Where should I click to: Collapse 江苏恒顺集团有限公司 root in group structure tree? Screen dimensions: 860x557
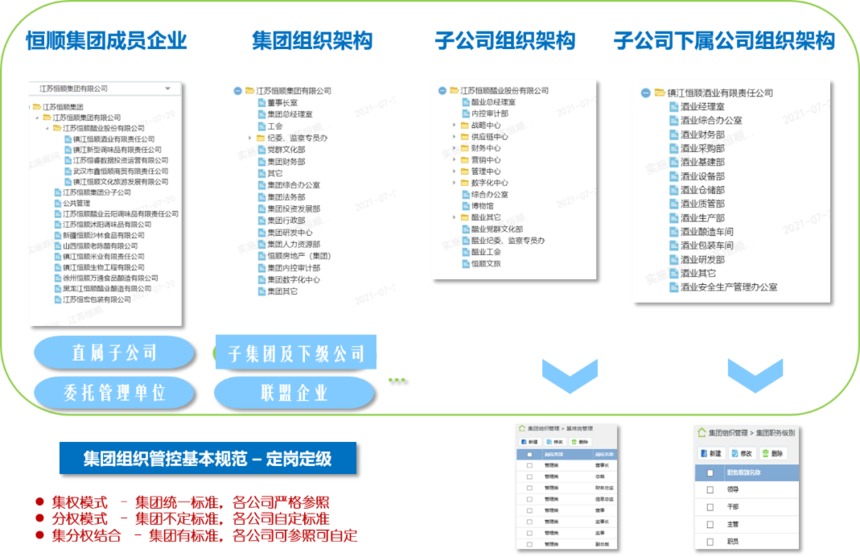237,91
